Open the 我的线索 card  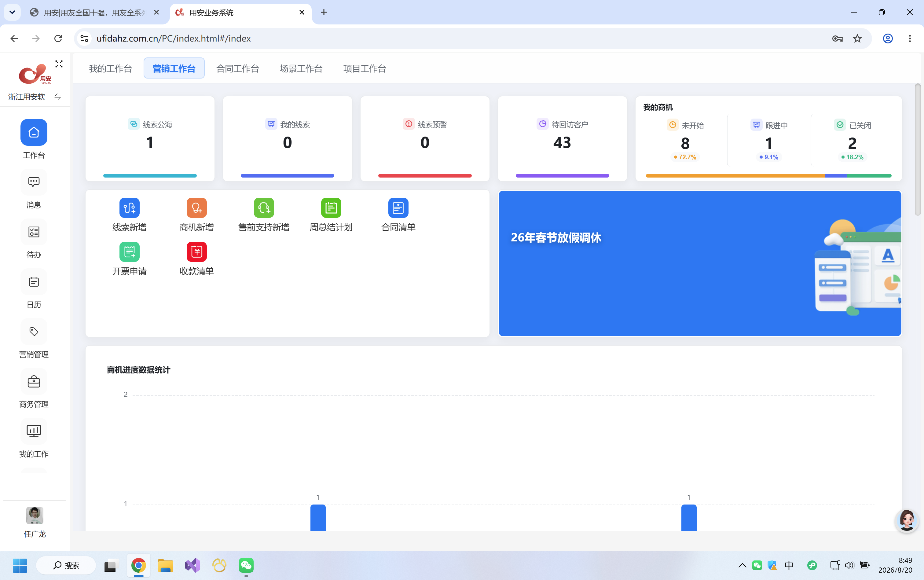pos(287,138)
